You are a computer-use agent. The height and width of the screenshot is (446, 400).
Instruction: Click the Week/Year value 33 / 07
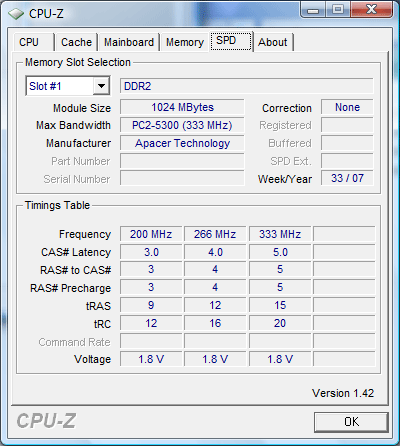click(x=347, y=178)
